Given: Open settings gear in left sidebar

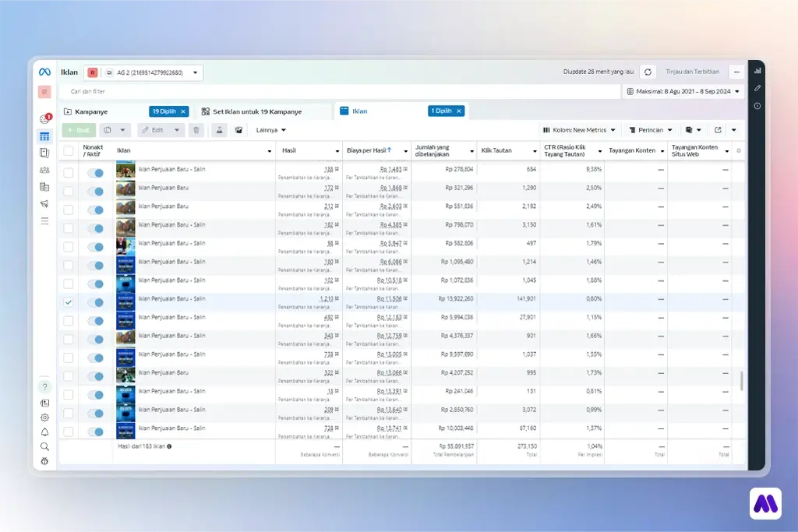Looking at the screenshot, I should (44, 417).
